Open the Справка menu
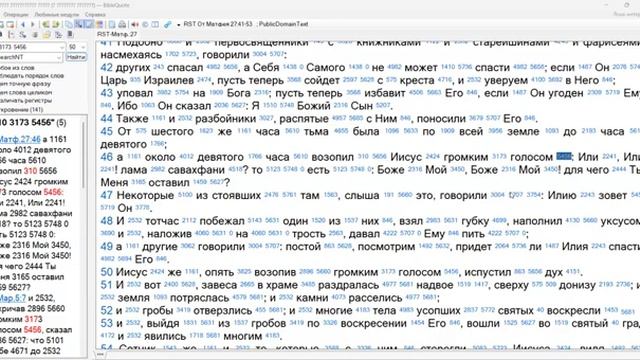Viewport: 640px width, 360px height. pyautogui.click(x=95, y=14)
